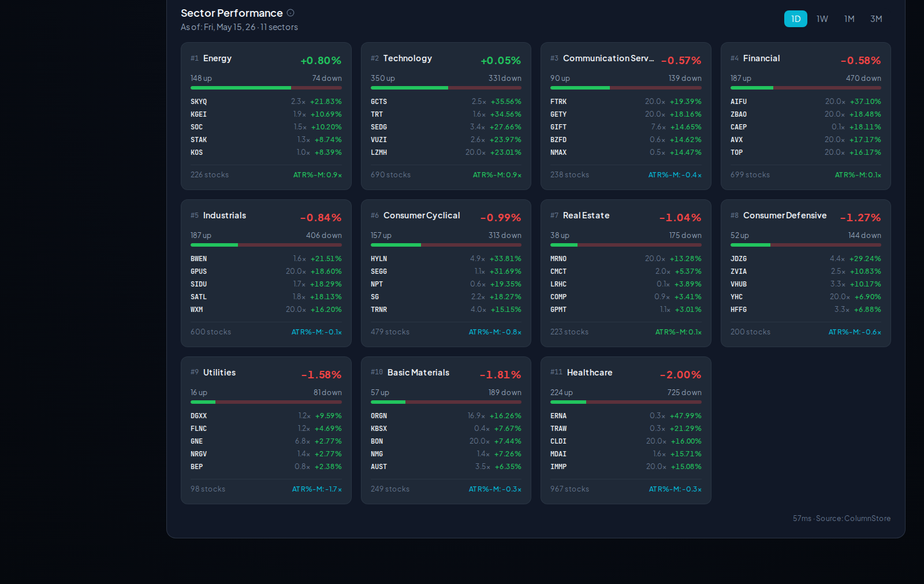
Task: Select ticker ERNA in Healthcare
Action: [558, 416]
